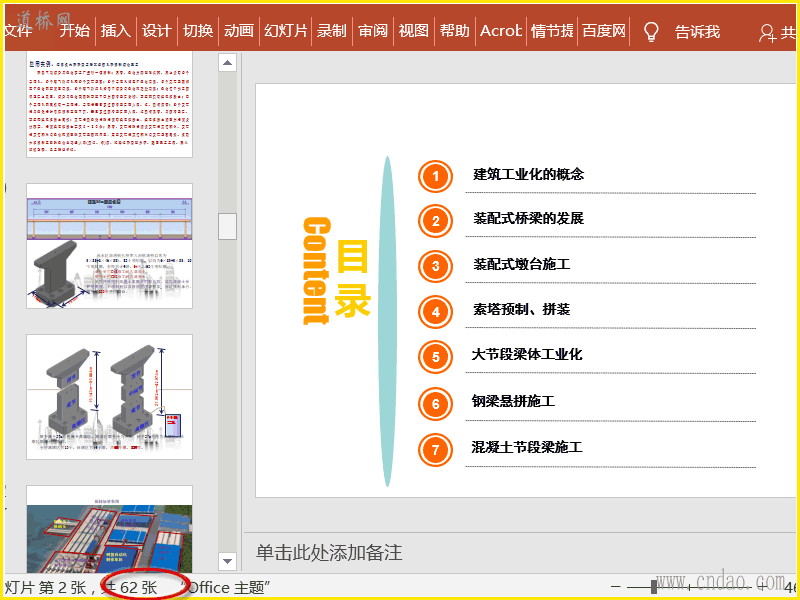Select the aerial site layout slide thumbnail

click(x=109, y=529)
